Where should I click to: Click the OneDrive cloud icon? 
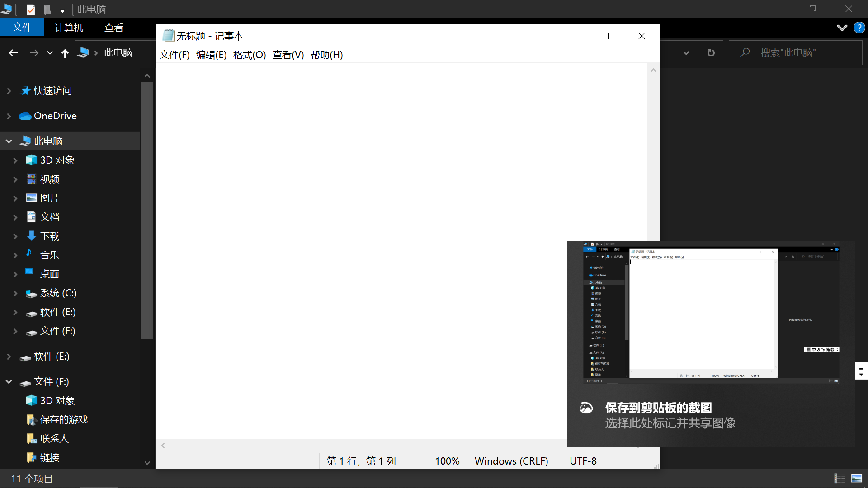coord(25,116)
